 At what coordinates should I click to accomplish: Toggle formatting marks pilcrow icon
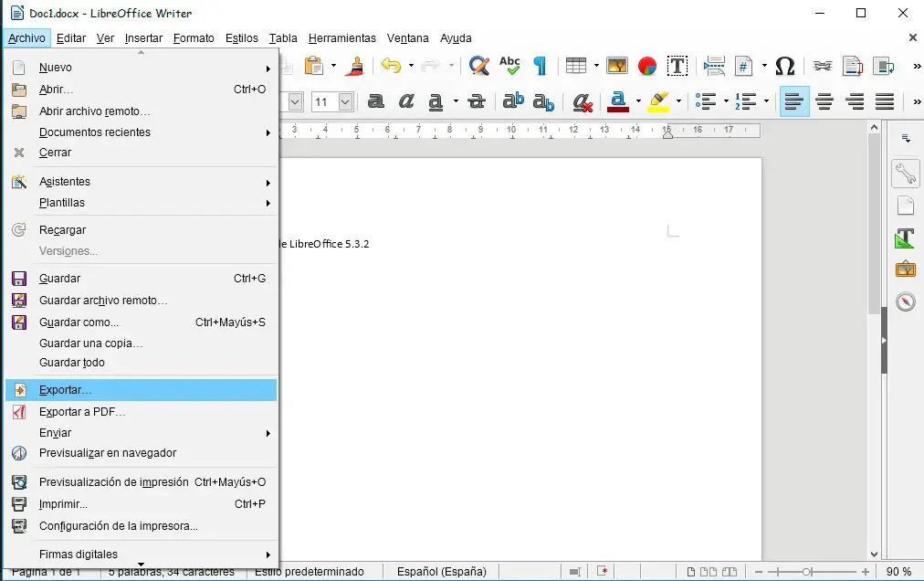tap(540, 66)
